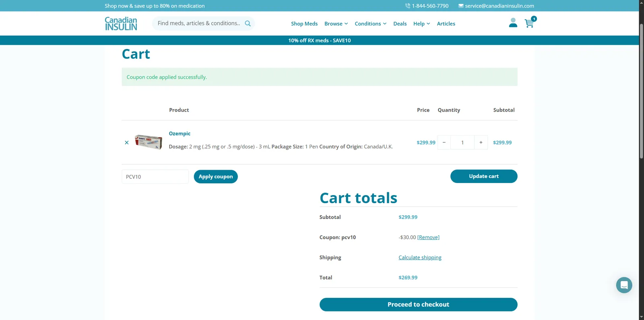Click Calculate shipping link
This screenshot has width=644, height=320.
[x=420, y=258]
